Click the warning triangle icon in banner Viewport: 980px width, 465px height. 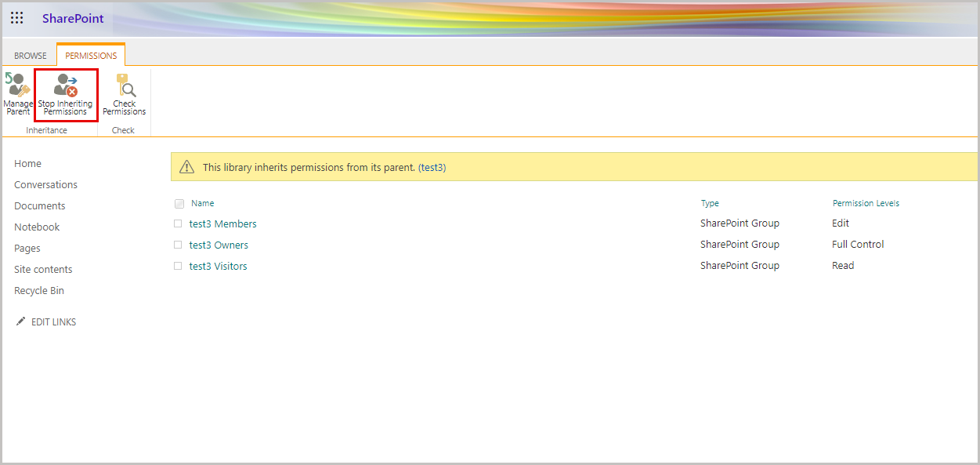(186, 167)
